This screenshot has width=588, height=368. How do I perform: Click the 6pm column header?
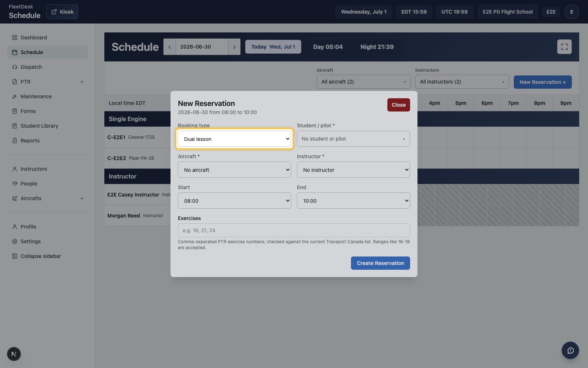pos(487,103)
